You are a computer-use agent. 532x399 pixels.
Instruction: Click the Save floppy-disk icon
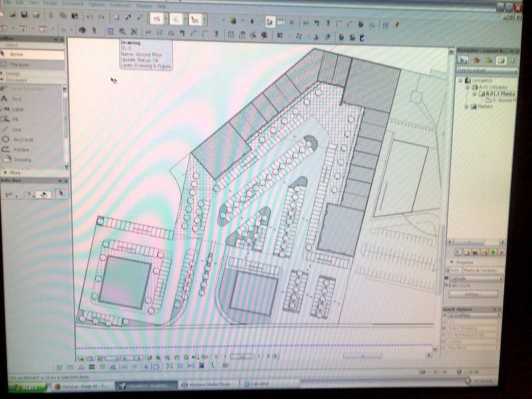24,15
